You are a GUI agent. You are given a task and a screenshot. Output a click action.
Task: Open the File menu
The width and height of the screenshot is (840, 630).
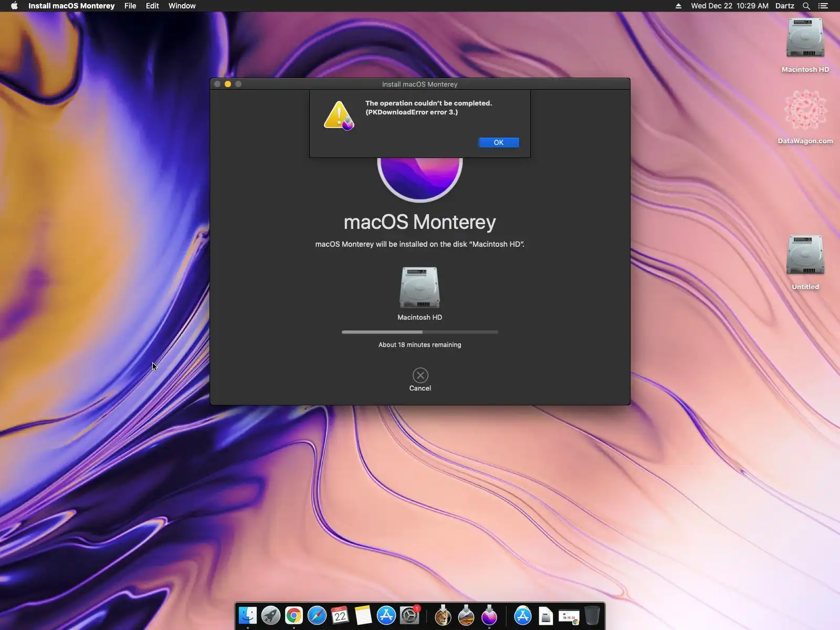(x=130, y=6)
